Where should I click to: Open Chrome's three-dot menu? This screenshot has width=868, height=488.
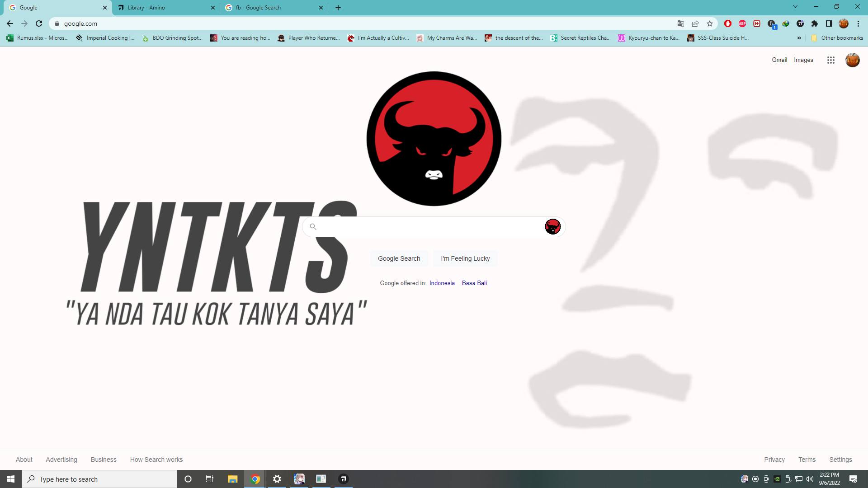(858, 23)
